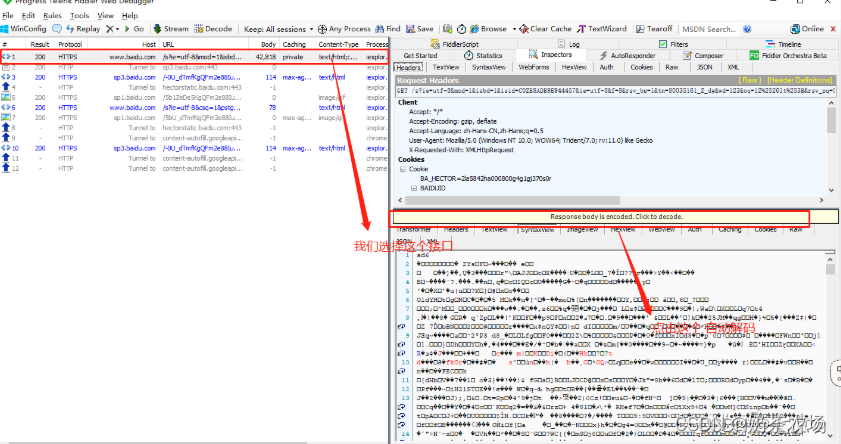The height and width of the screenshot is (444, 841).
Task: Open the AutoResponder tab
Action: coord(628,55)
